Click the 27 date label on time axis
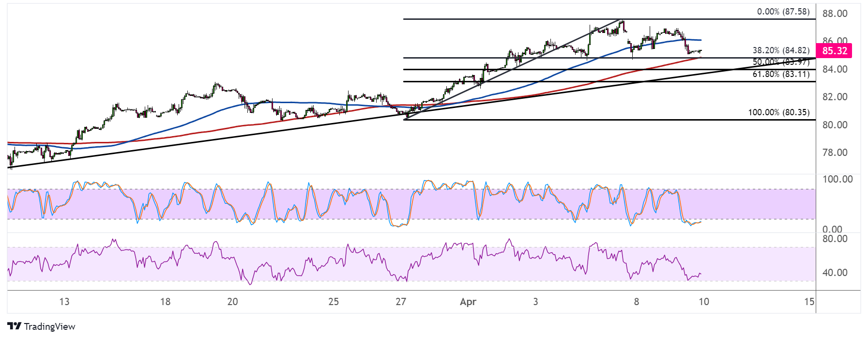 (401, 302)
